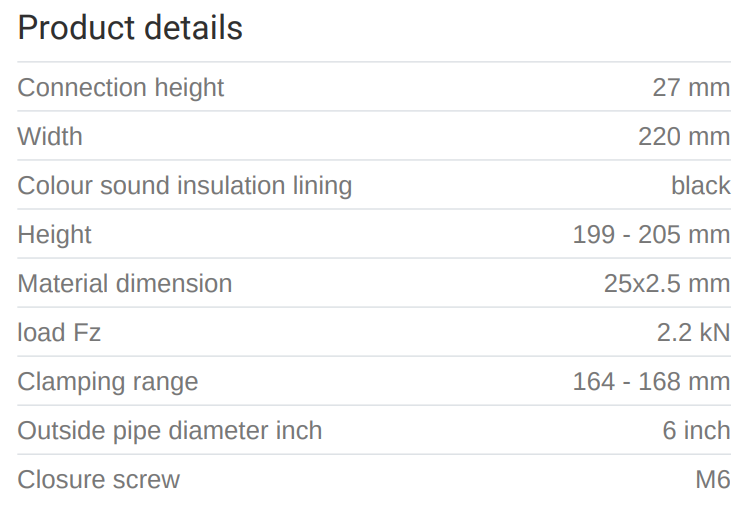Select the 'black' colour value
The height and width of the screenshot is (507, 752).
point(700,186)
